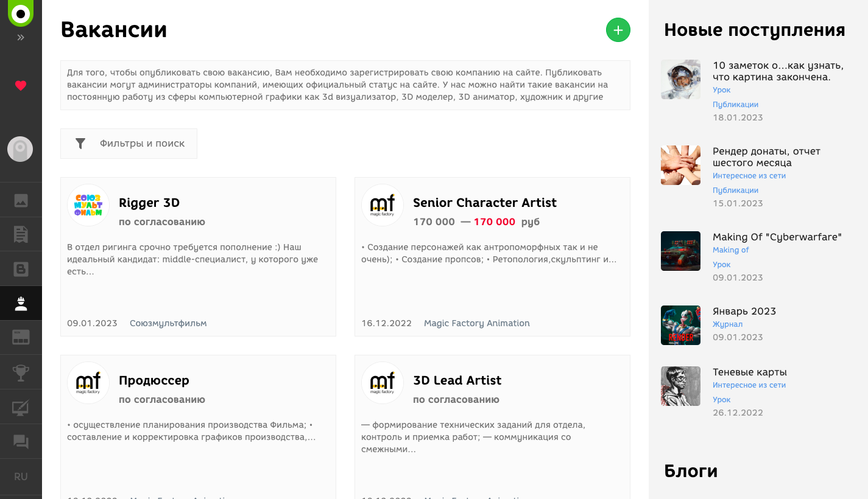The width and height of the screenshot is (868, 499).
Task: Open favorites via the red heart icon
Action: (21, 86)
